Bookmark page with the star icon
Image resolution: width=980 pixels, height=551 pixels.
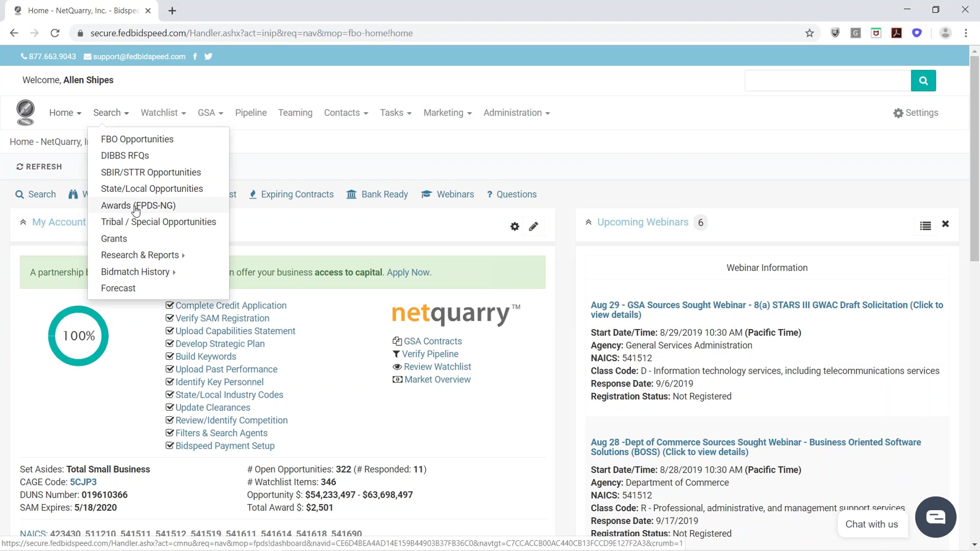[809, 33]
